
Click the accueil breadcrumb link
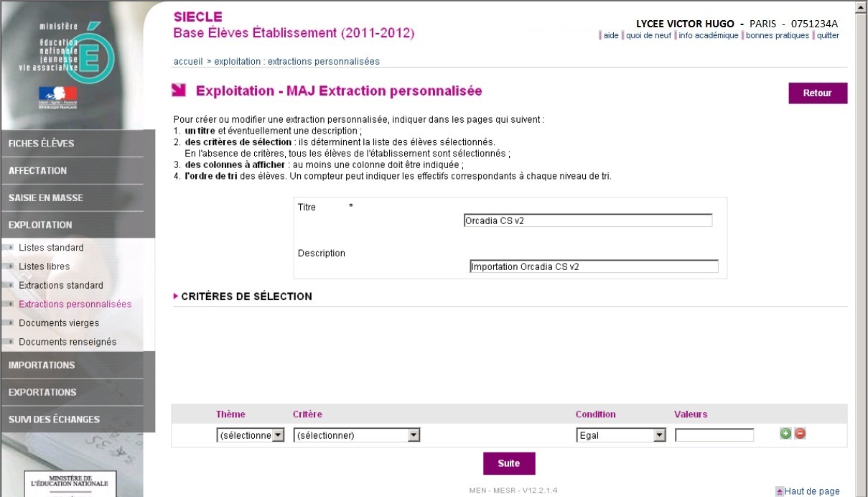[x=188, y=62]
